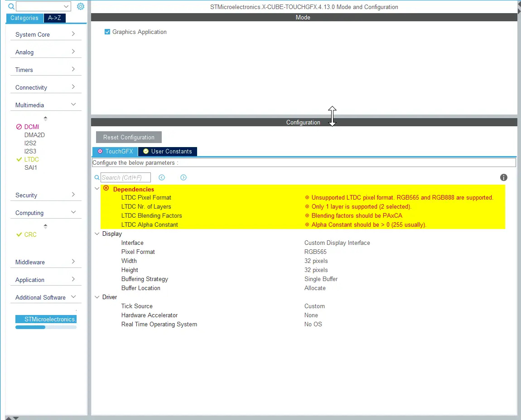Select the Pixel Format value RGB565
The image size is (521, 420).
(315, 252)
